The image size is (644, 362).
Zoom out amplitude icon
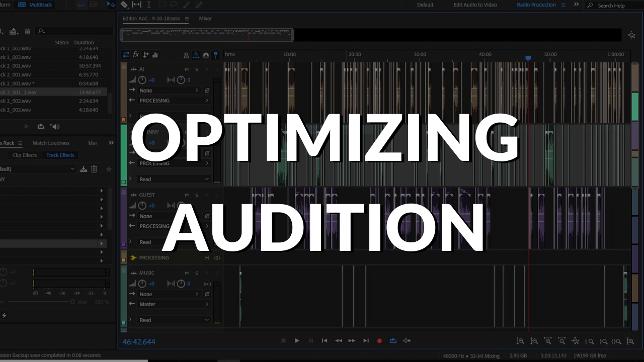[x=534, y=341]
